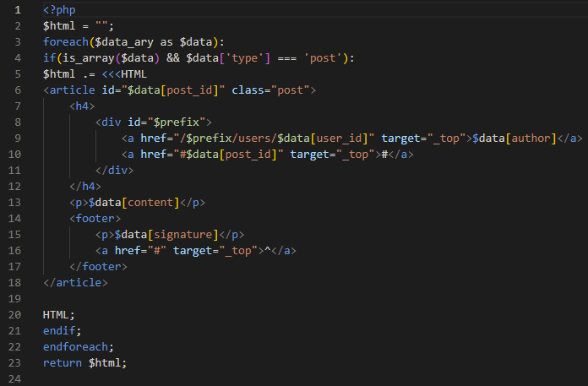588x386 pixels.
Task: Click the closing "</footer>" tag
Action: coord(99,267)
